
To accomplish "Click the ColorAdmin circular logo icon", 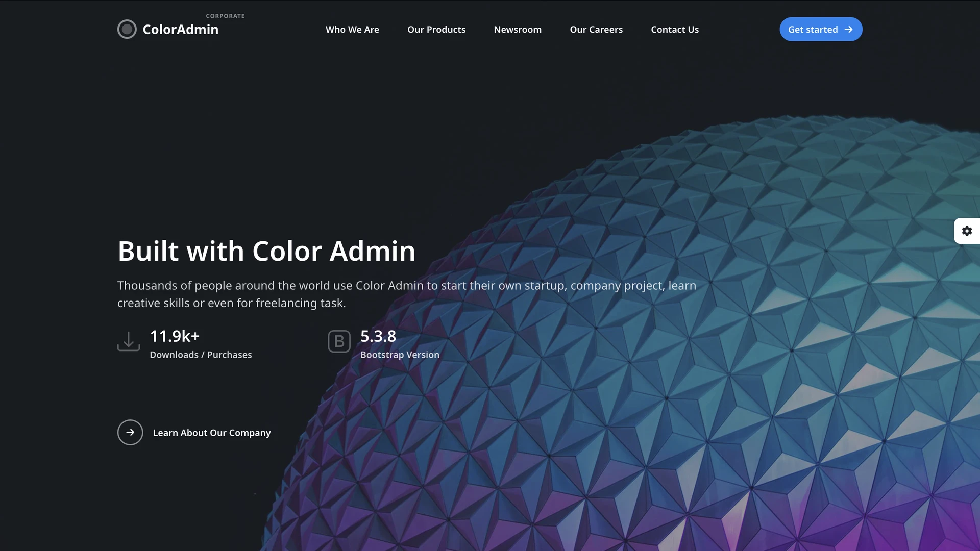I will 127,29.
